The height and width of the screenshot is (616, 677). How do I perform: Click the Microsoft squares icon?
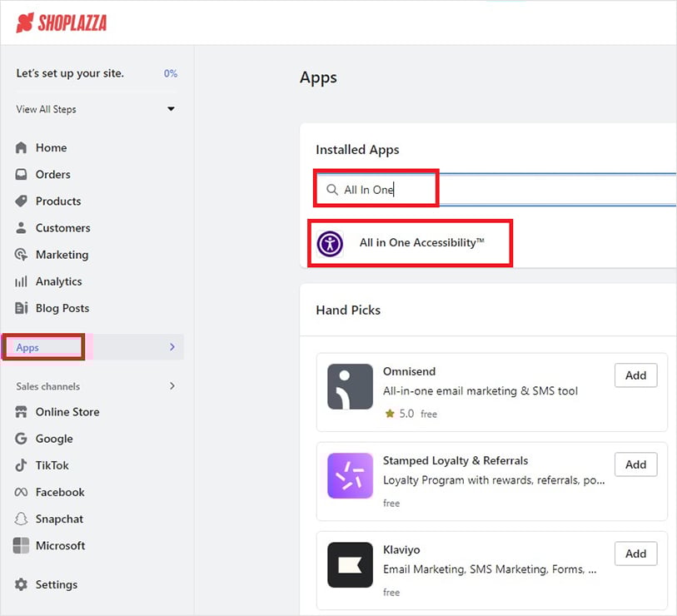21,545
